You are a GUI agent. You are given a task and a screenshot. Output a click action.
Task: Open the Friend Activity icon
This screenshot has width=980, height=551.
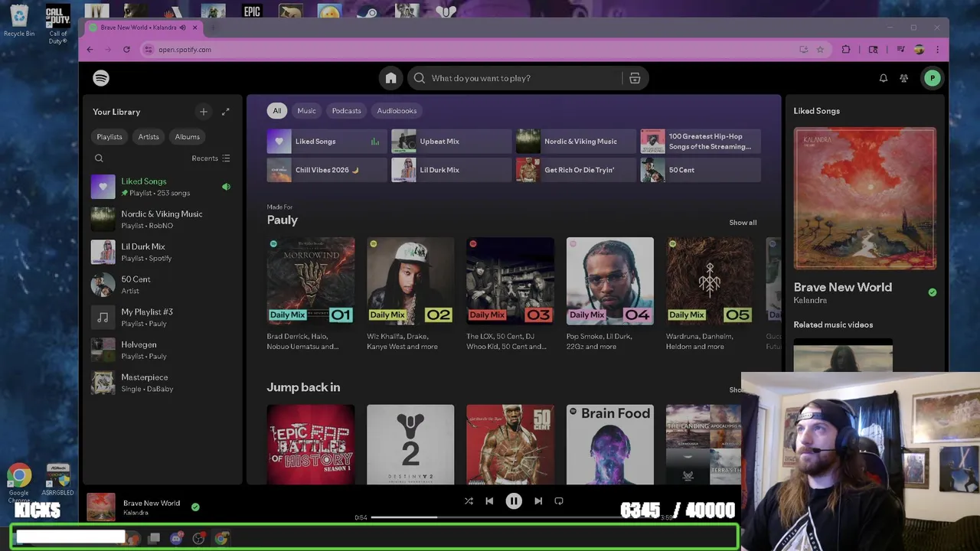pos(904,78)
